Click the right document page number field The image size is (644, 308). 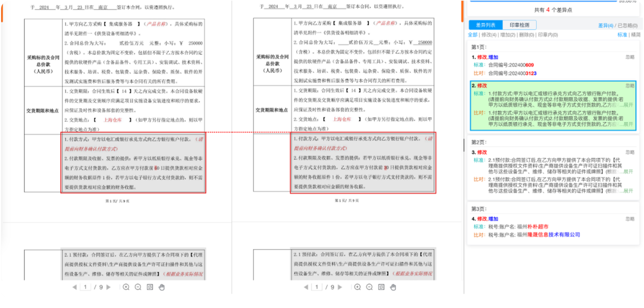click(317, 287)
